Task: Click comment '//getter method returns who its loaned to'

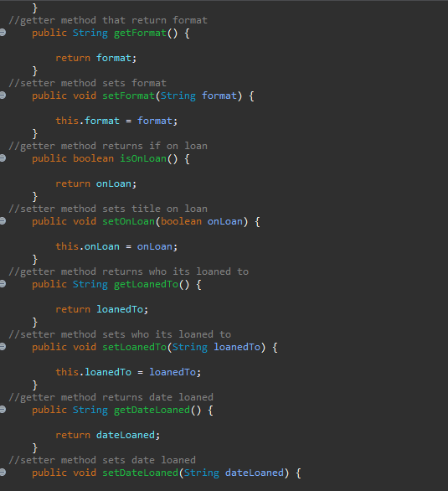Action: tap(129, 271)
